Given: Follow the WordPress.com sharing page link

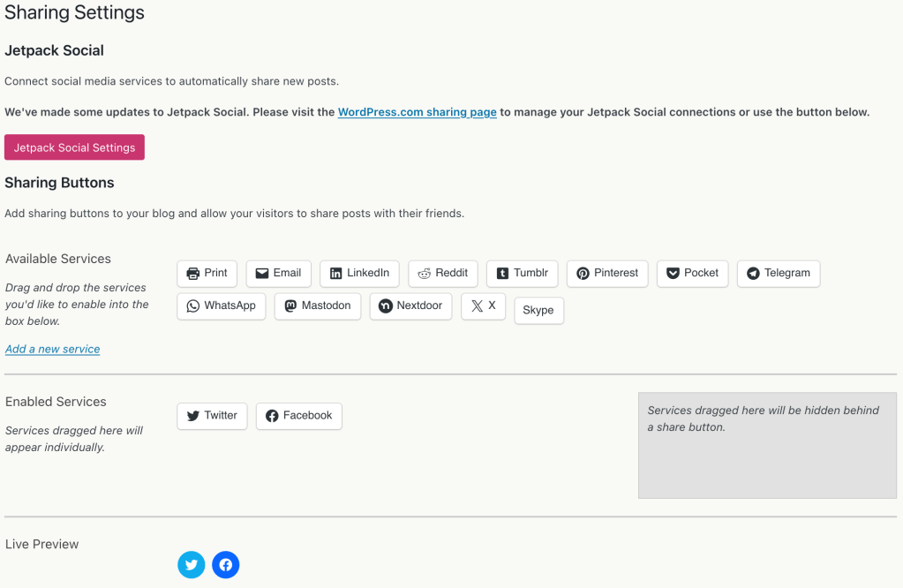Looking at the screenshot, I should click(417, 112).
